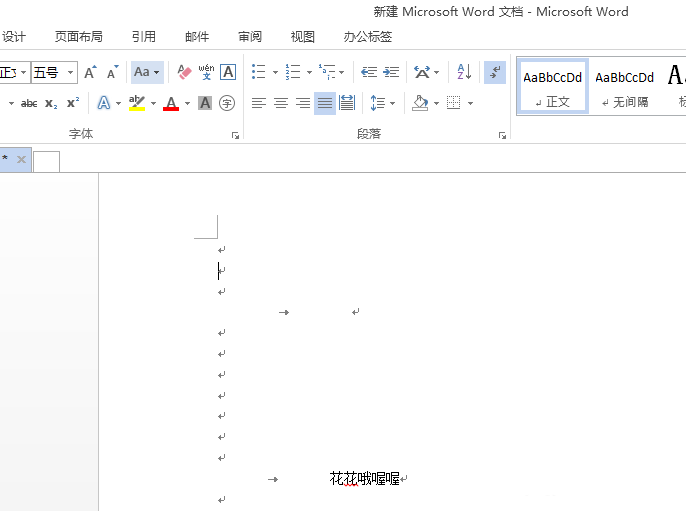Apply Character Border to text

(x=228, y=72)
